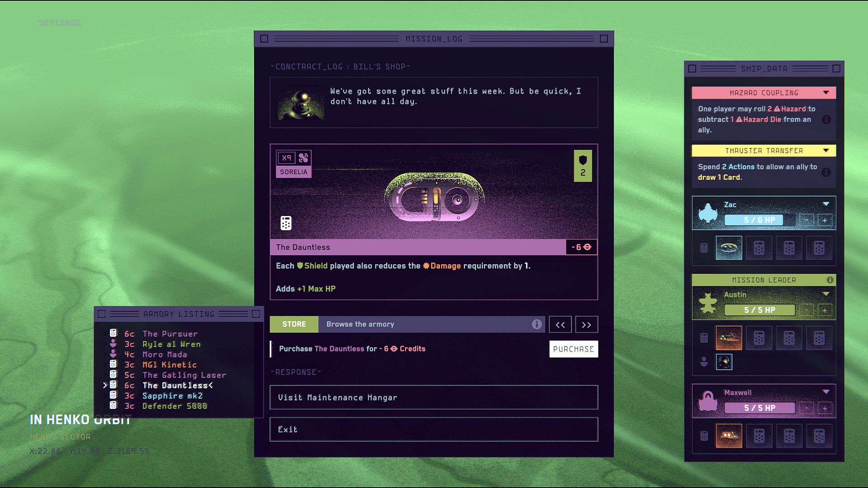Click Austin's crew portrait icon

coord(724,362)
